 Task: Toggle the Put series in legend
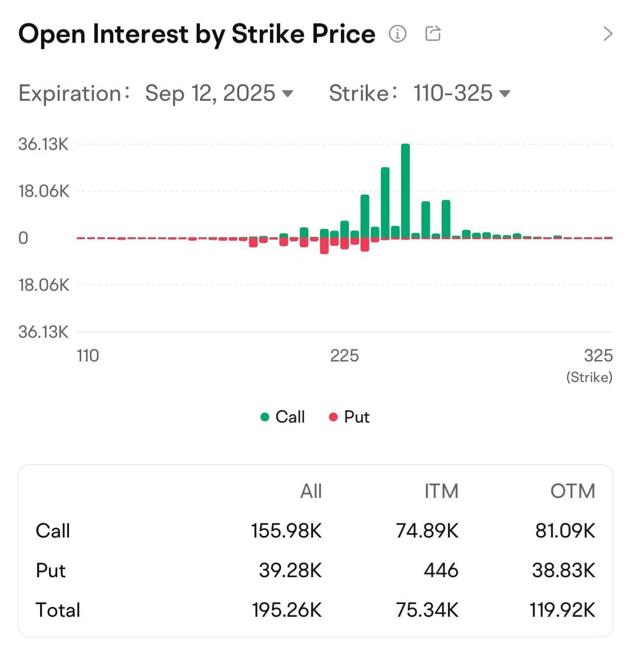357,417
